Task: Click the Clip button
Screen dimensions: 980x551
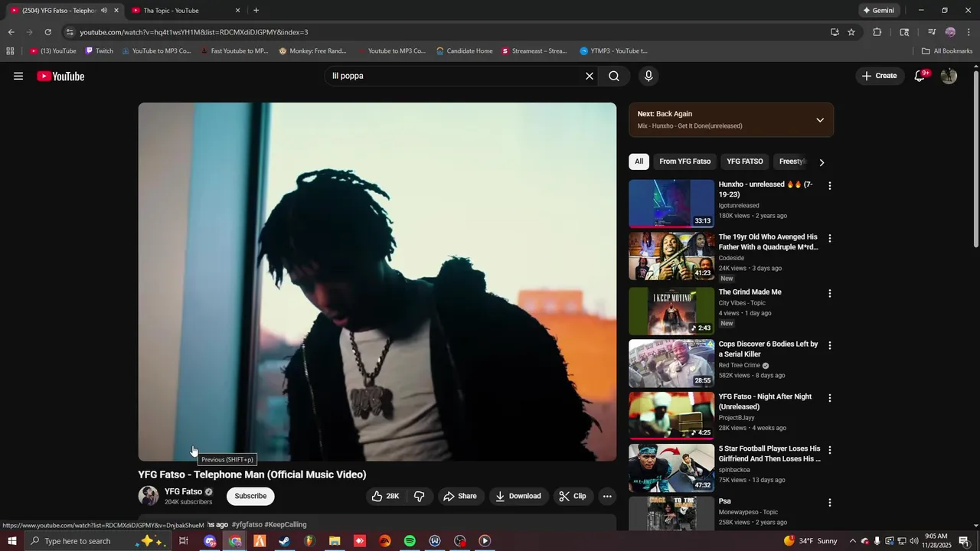Action: click(x=573, y=496)
